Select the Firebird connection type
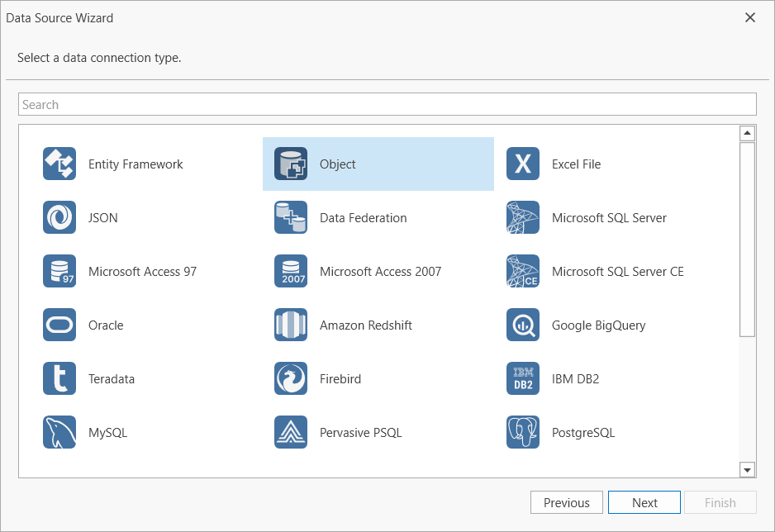775x532 pixels. click(339, 378)
